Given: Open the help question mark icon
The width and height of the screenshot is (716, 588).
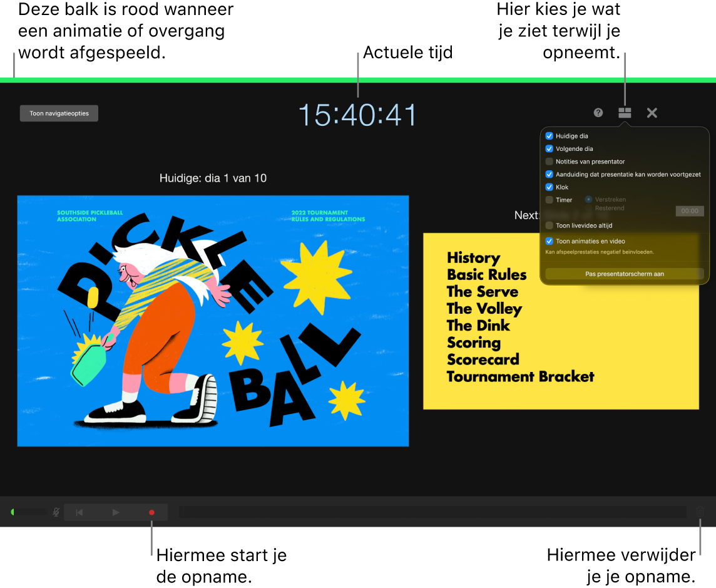Looking at the screenshot, I should pos(598,113).
